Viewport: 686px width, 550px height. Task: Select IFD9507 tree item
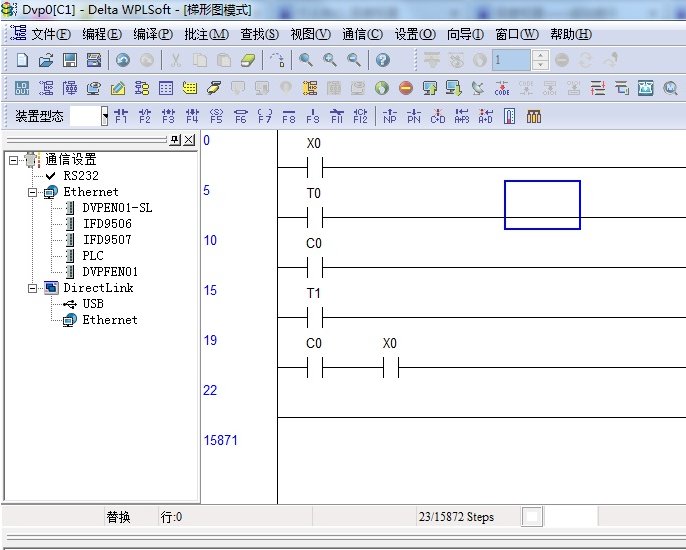coord(107,240)
